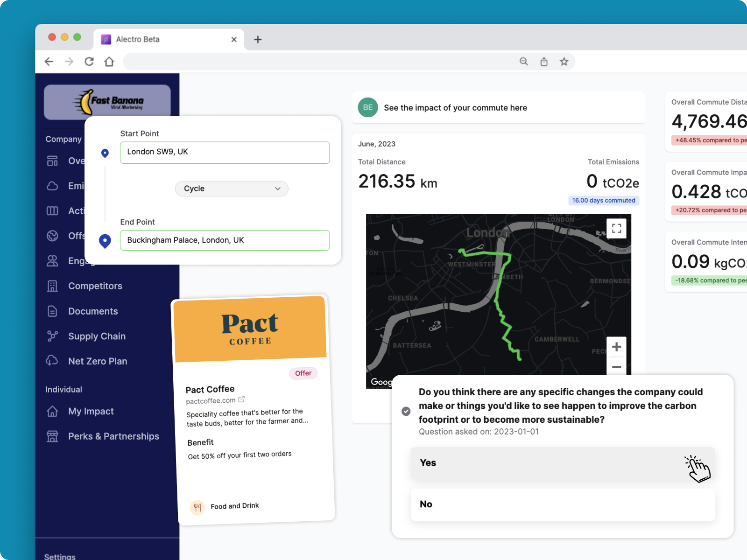Click the zoom magnifier icon in address bar

pyautogui.click(x=524, y=62)
